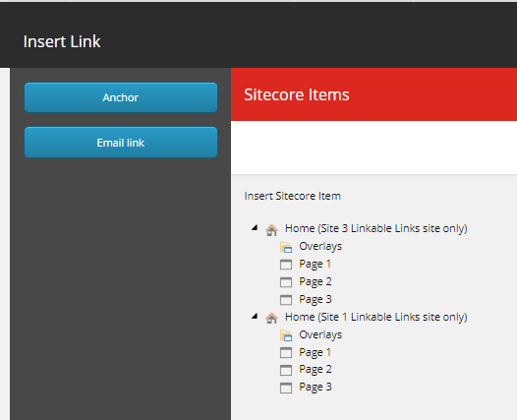Select Home (Site 1 Linkable Links site only)
This screenshot has height=420, width=517.
(376, 317)
